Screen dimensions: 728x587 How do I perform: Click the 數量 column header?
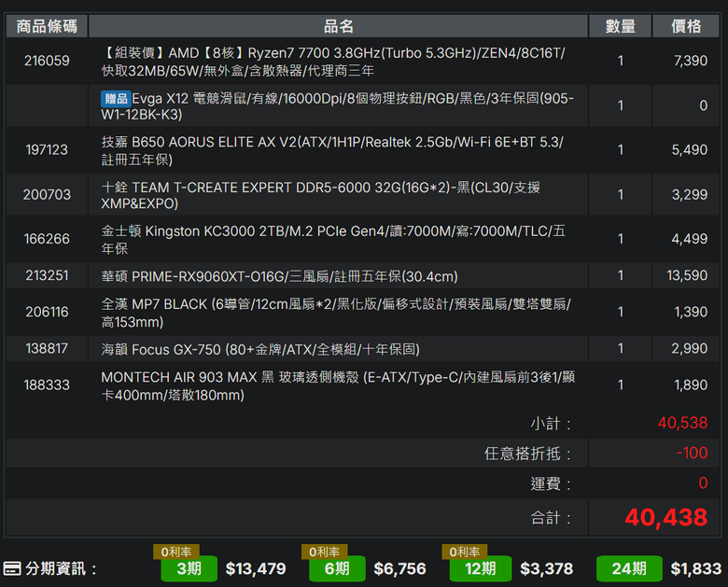[x=621, y=26]
